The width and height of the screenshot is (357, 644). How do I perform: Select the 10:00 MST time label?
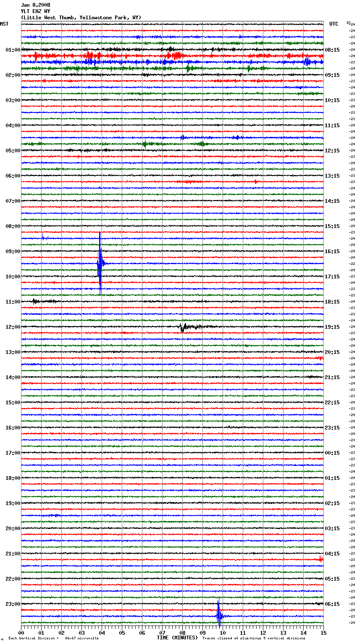[x=13, y=277]
